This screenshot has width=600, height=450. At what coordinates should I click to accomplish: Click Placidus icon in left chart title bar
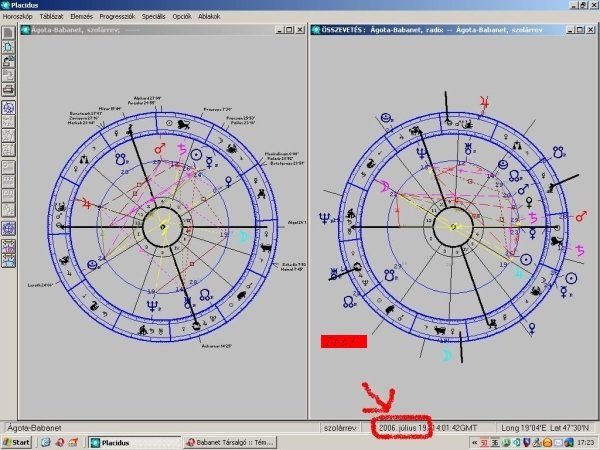tap(26, 30)
